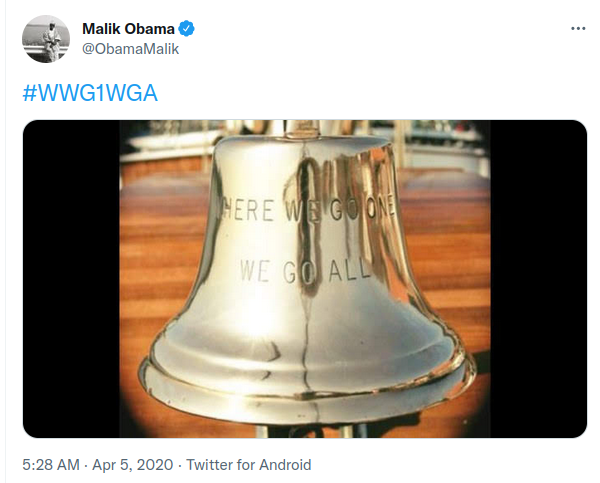Open Malik Obama's profile avatar picture

pos(46,39)
